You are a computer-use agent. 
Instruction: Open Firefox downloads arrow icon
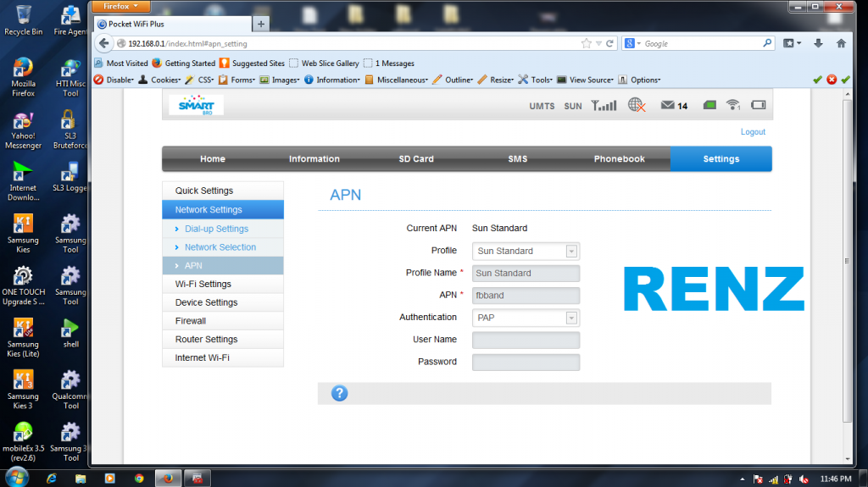pos(818,43)
